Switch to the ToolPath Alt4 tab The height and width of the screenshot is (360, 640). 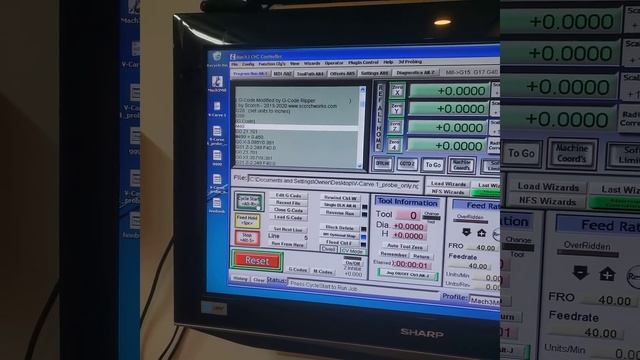coord(310,74)
